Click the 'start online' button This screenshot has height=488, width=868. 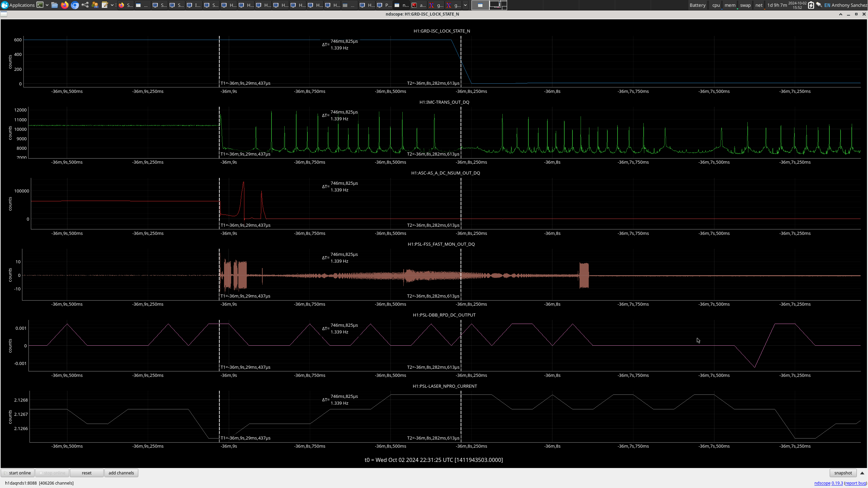(x=18, y=473)
